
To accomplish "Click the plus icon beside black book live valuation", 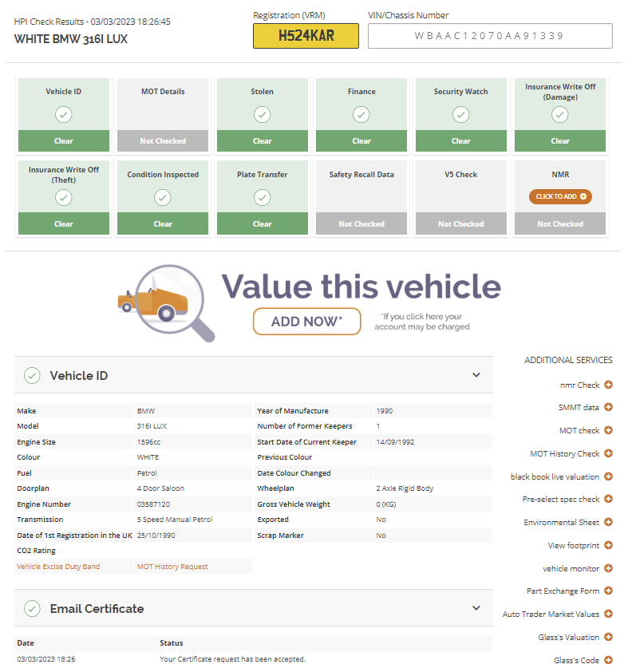I will click(608, 476).
